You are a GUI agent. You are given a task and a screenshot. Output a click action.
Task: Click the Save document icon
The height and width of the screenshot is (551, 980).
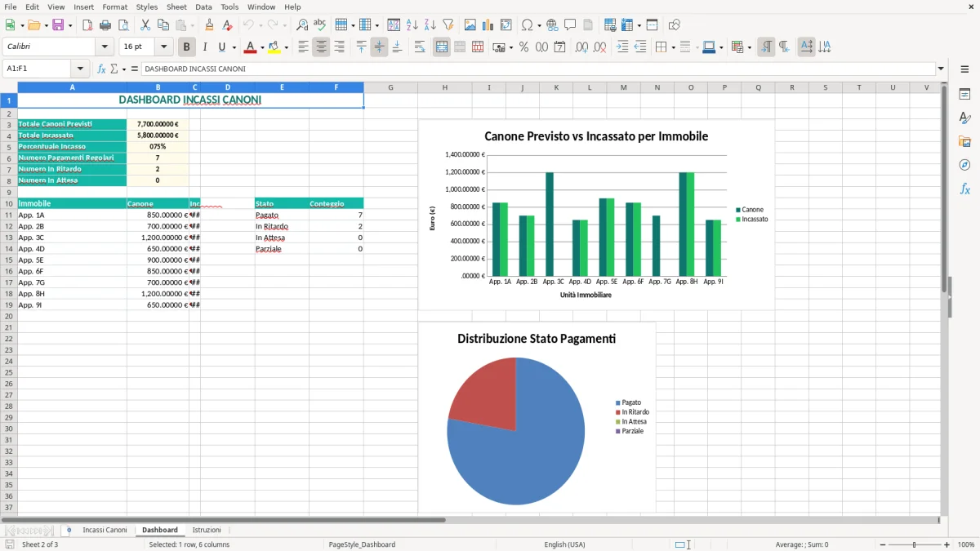tap(58, 25)
